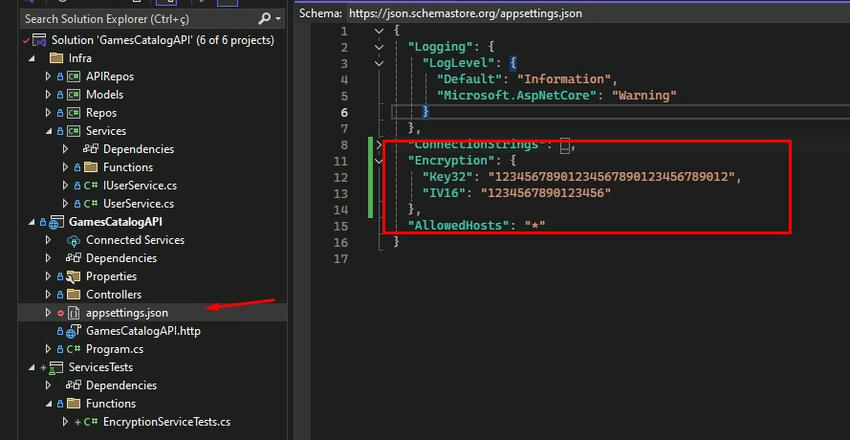Collapse the "Logging" block fold arrow
This screenshot has height=440, width=850.
(379, 47)
